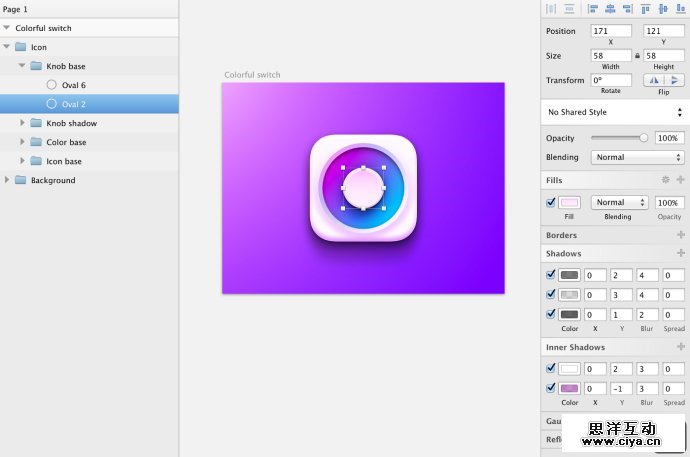Open the layer Blending mode dropdown
This screenshot has height=457, width=690.
(637, 157)
